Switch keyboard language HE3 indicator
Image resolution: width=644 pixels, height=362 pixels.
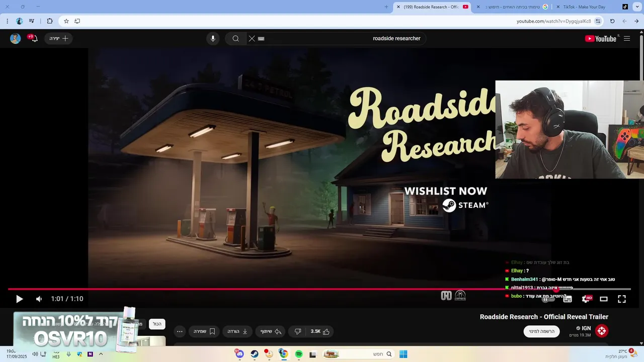click(x=56, y=354)
